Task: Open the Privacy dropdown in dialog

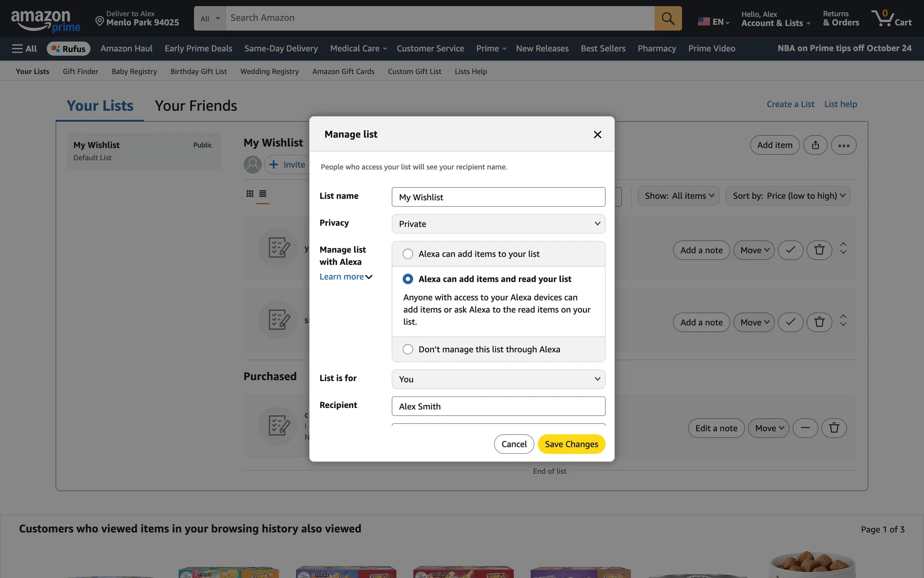Action: point(498,224)
